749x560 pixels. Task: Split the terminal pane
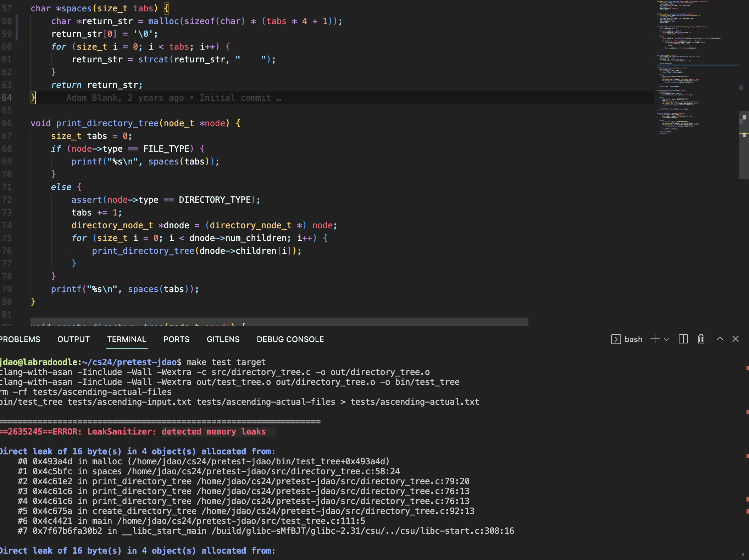683,339
